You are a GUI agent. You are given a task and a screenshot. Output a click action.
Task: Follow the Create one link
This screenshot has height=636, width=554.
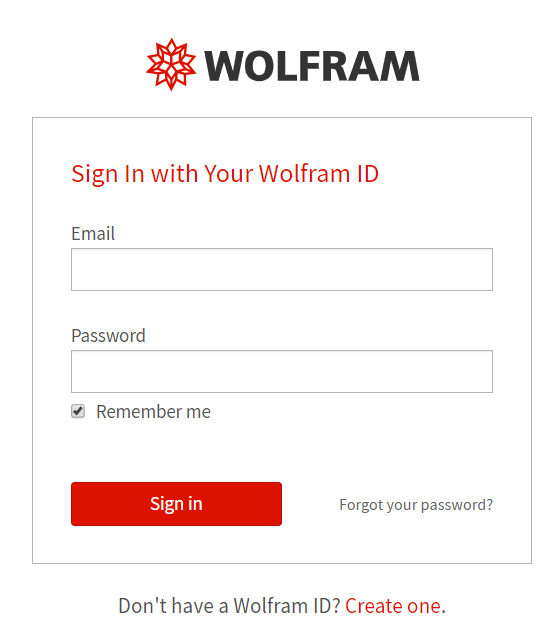tap(393, 606)
